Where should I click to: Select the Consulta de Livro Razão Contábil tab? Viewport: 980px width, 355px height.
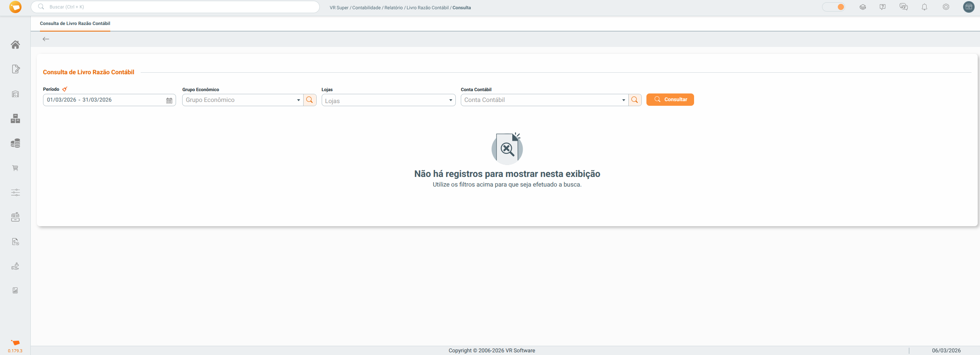pos(75,23)
